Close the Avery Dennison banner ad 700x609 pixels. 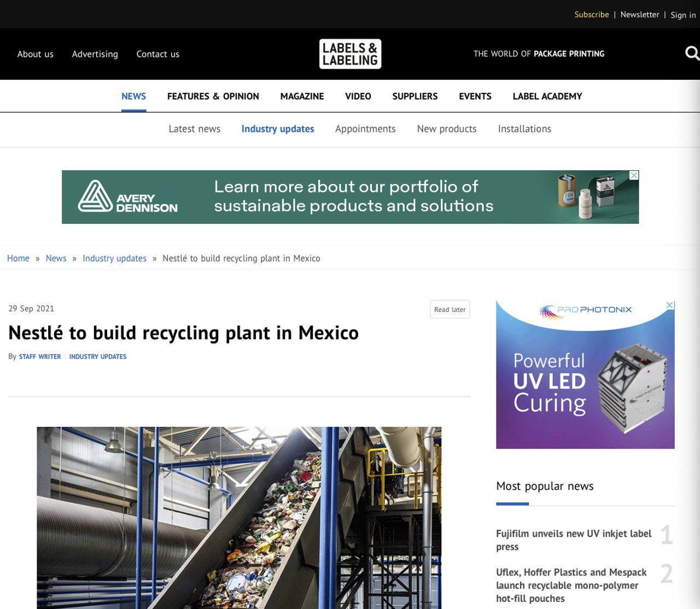[x=634, y=175]
